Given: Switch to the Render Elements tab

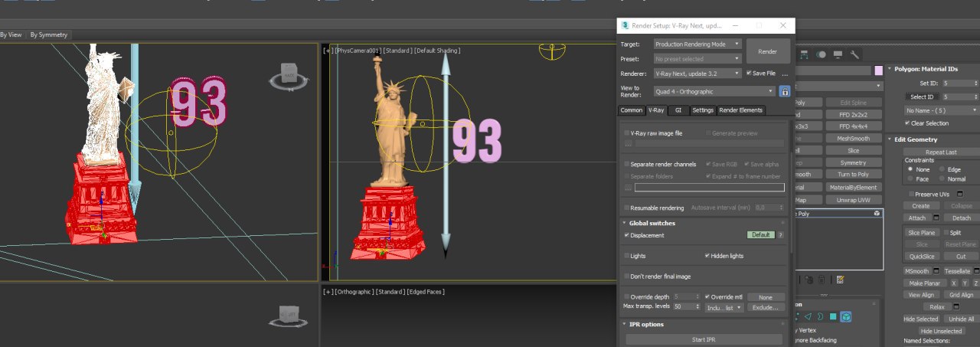Looking at the screenshot, I should coord(741,110).
